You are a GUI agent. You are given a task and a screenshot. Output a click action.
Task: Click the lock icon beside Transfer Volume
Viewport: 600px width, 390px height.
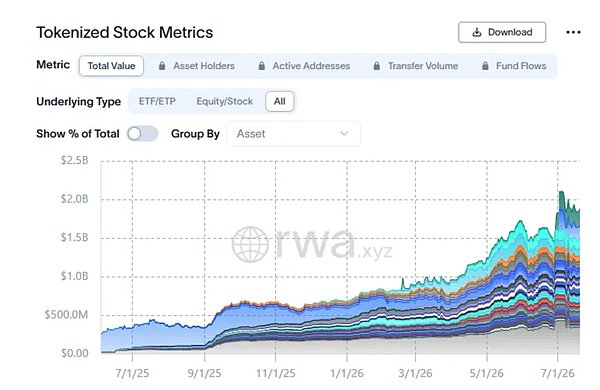click(x=377, y=66)
